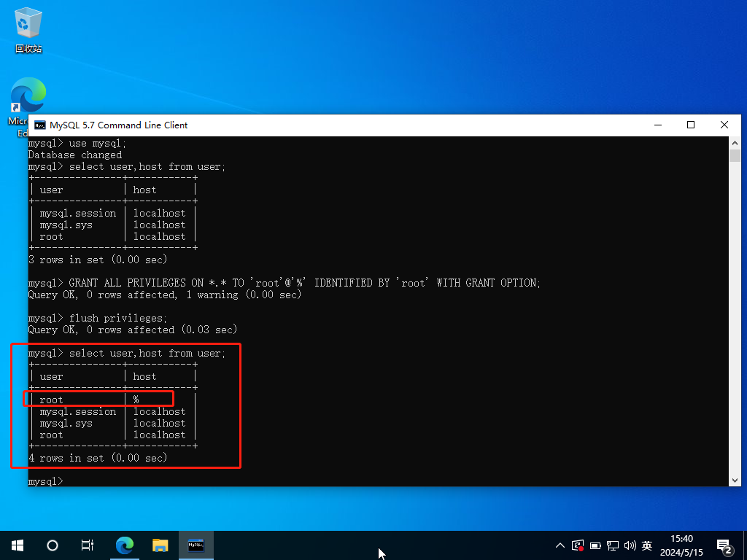Maximize the MySQL Command Line Client window
Viewport: 747px width, 560px height.
[691, 125]
